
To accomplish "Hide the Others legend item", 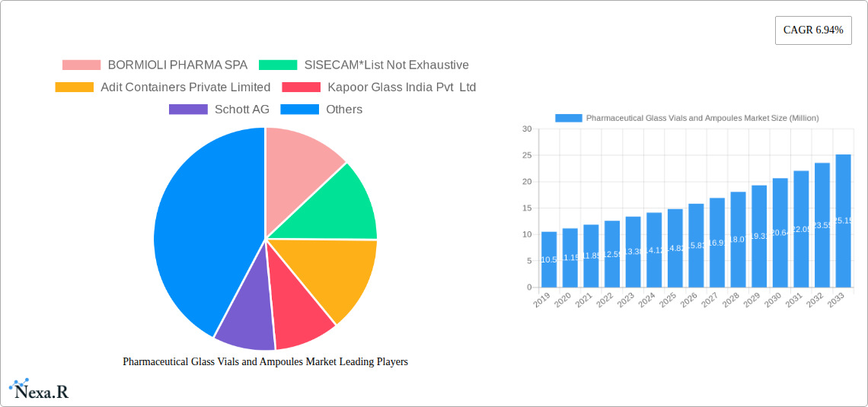I will [x=321, y=110].
